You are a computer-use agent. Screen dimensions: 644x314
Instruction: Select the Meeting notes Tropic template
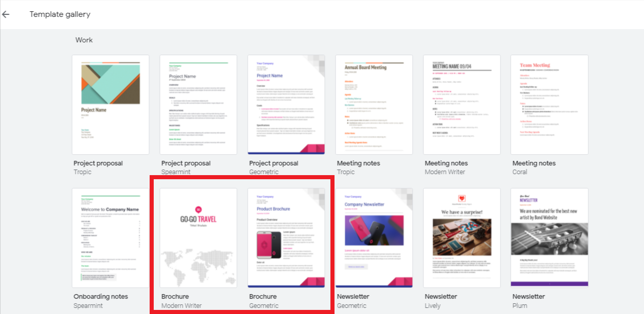tap(374, 104)
